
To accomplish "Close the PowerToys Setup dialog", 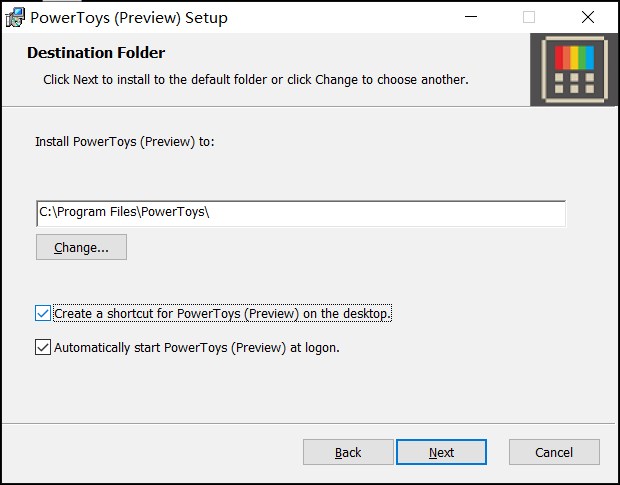I will click(x=588, y=17).
